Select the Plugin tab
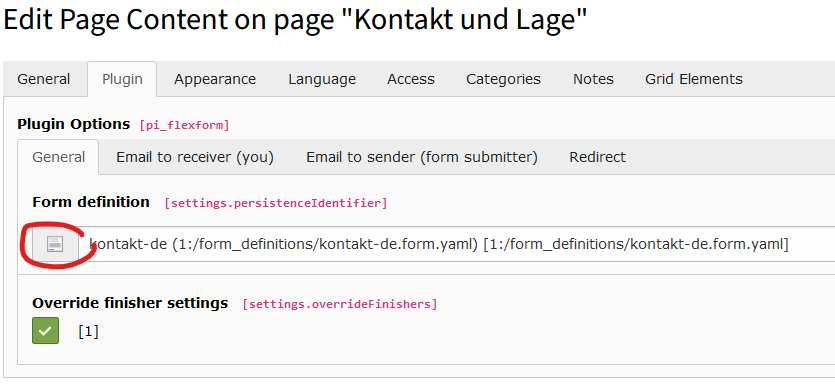This screenshot has width=835, height=387. pos(122,79)
